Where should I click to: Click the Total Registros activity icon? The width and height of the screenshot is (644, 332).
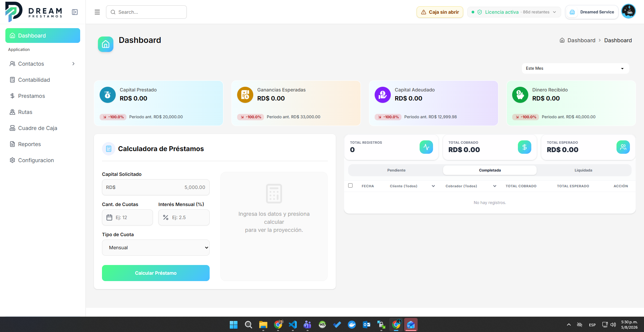tap(426, 147)
